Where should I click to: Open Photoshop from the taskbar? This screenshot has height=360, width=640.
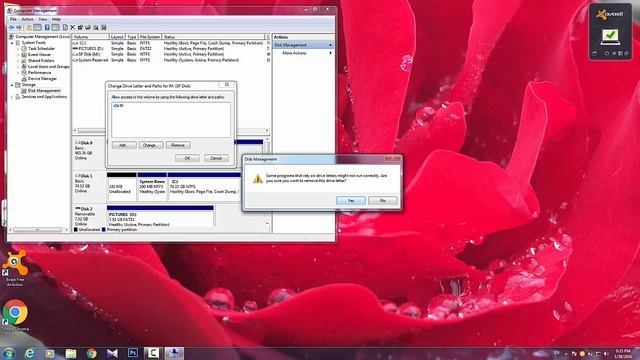[x=133, y=353]
